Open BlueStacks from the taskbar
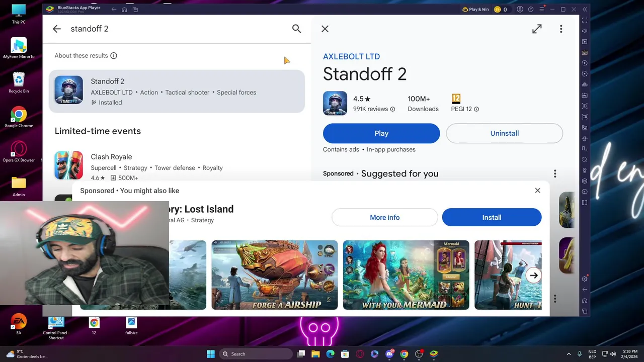The image size is (644, 362). point(434,354)
